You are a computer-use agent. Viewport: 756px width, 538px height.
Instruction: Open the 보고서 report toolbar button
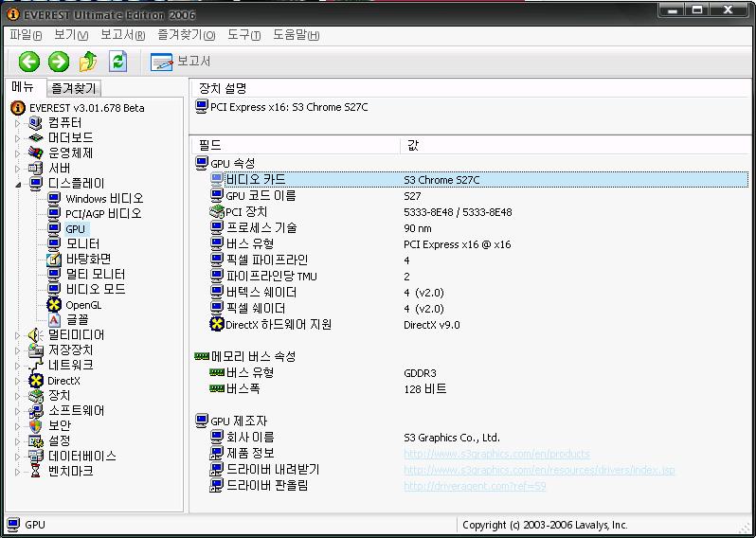[180, 62]
